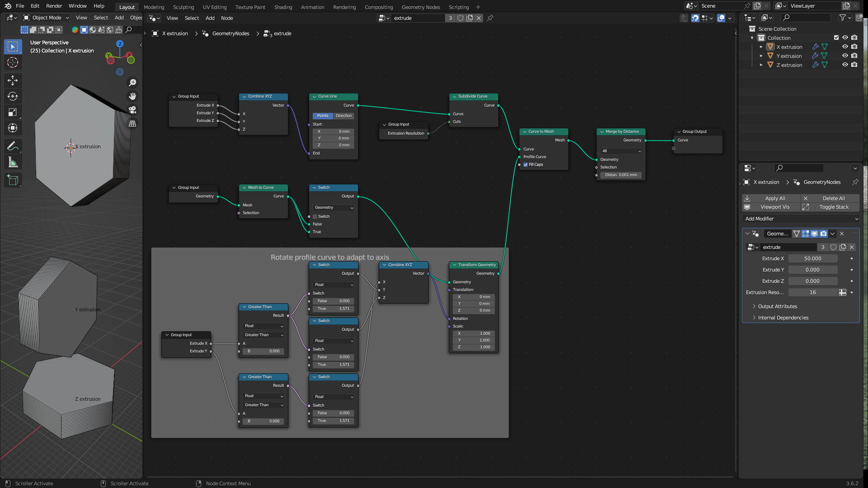
Task: Hide X extrusion in viewport via eye
Action: [845, 47]
